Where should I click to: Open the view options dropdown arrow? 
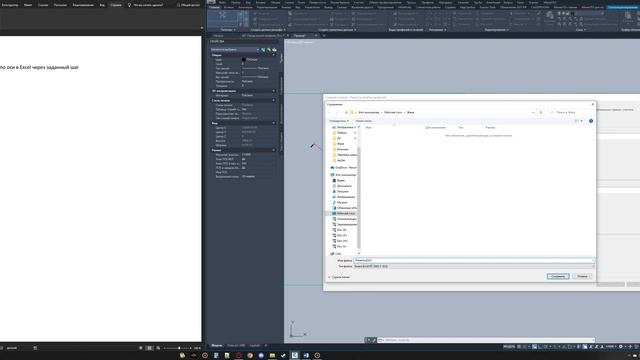(582, 121)
